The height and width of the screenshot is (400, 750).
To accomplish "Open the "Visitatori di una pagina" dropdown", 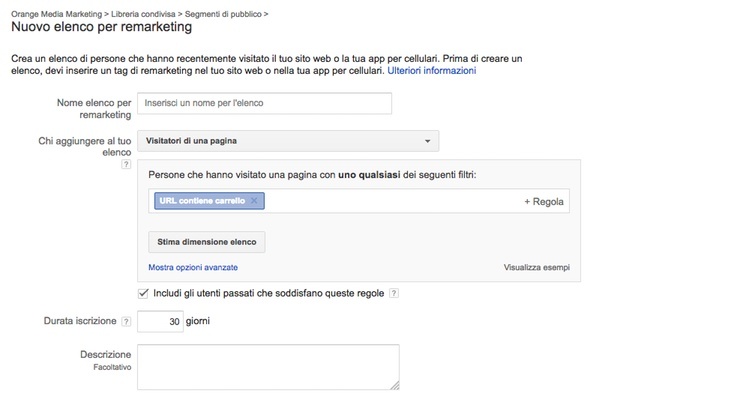I will pos(286,141).
